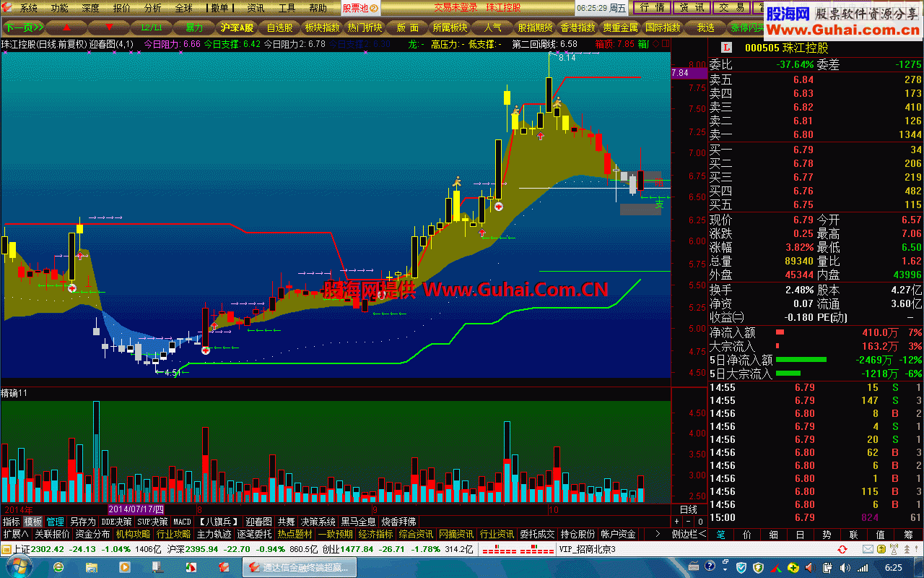Click the - zoom button under 日线
Viewport: 924px width, 578px height.
click(689, 521)
